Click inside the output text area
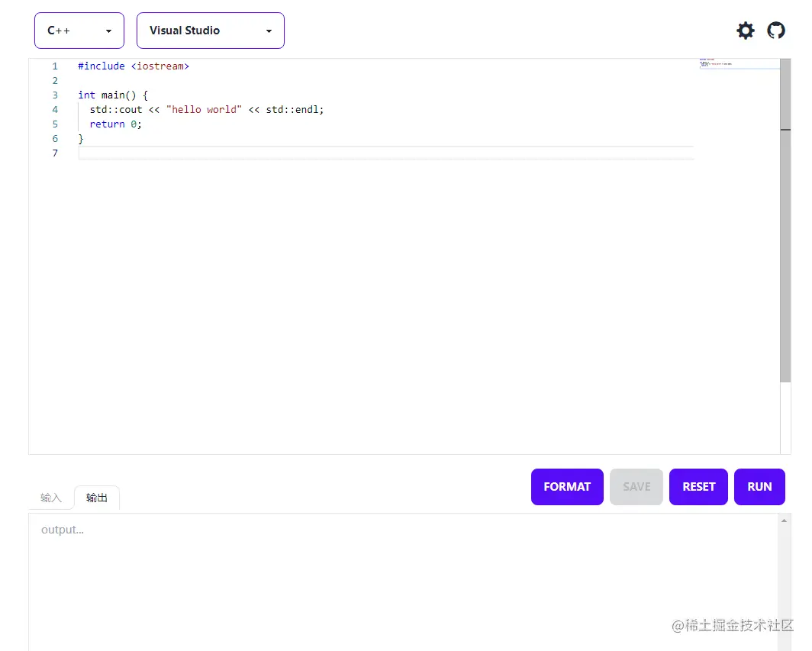Image resolution: width=812 pixels, height=651 pixels. [x=382, y=572]
